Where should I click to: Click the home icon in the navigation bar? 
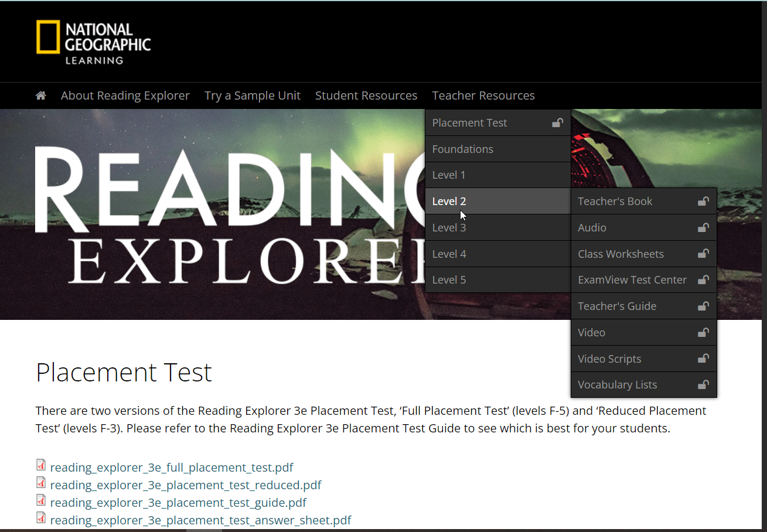point(40,95)
